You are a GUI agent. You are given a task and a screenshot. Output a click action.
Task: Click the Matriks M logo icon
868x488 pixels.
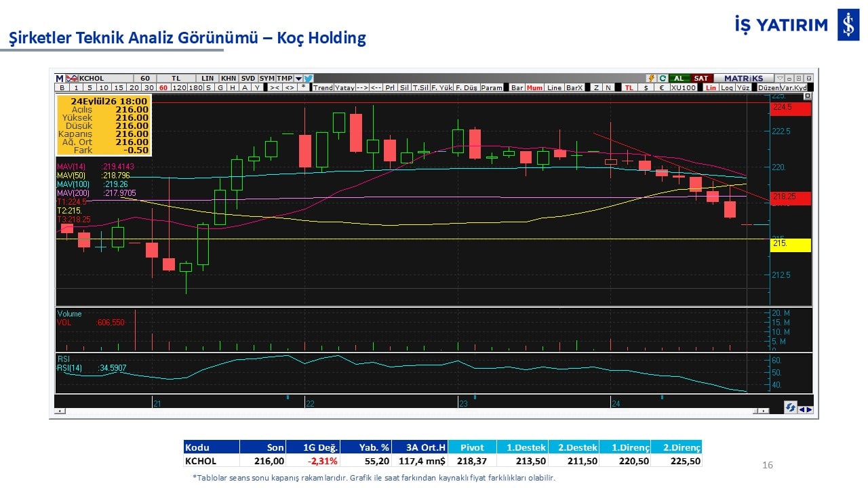pyautogui.click(x=60, y=79)
